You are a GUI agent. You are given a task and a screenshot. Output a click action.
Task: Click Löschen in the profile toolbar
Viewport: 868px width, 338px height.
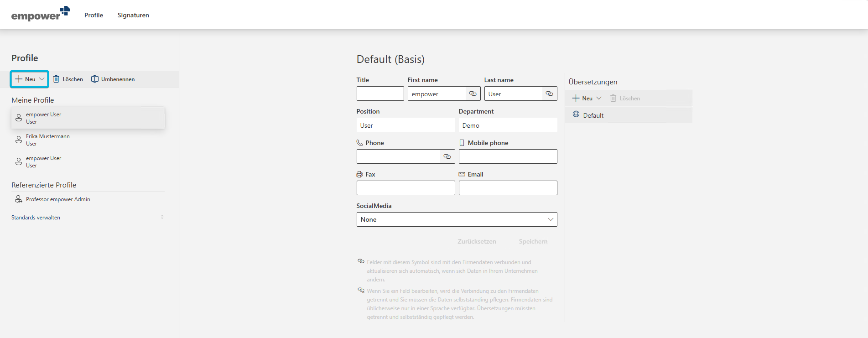[x=68, y=79]
